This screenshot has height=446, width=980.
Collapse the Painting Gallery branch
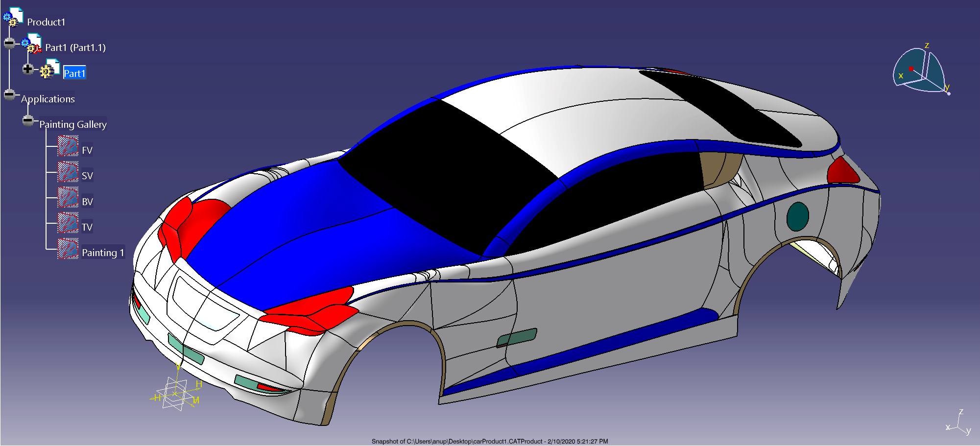click(x=28, y=120)
